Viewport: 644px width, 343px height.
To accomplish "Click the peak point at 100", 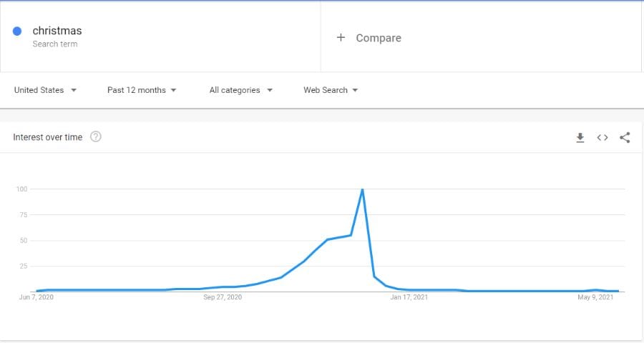I will point(362,189).
